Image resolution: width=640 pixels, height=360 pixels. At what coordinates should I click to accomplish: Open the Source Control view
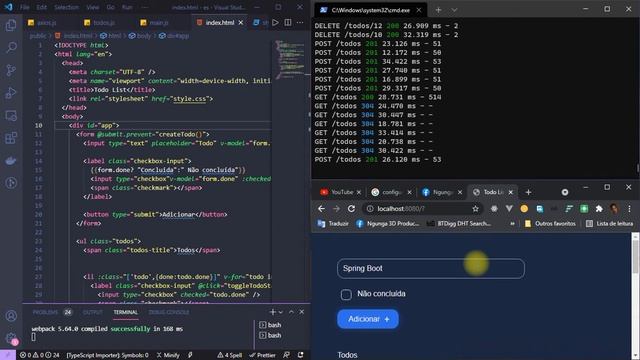[11, 70]
